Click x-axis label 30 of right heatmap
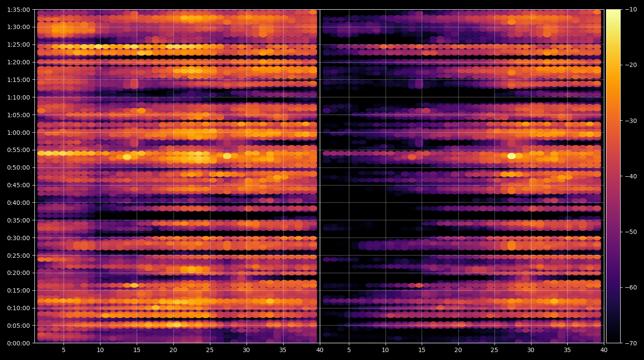644x360 pixels. click(531, 350)
